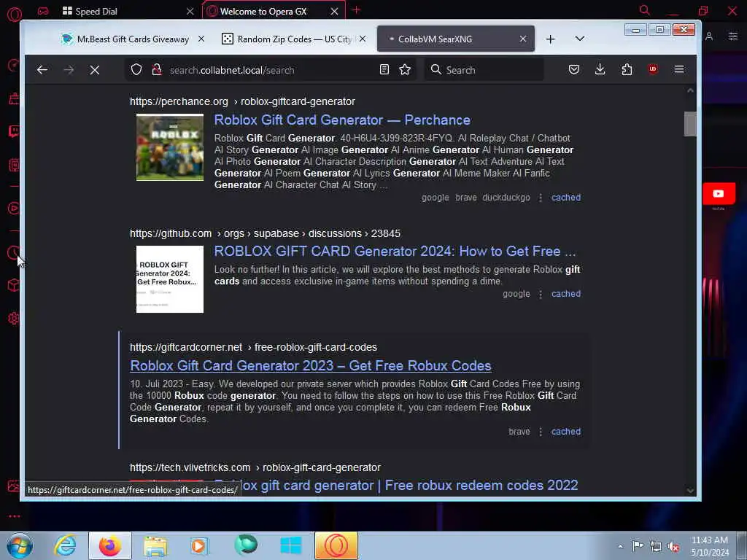
Task: Click the https://perchance.org URL text
Action: (179, 101)
